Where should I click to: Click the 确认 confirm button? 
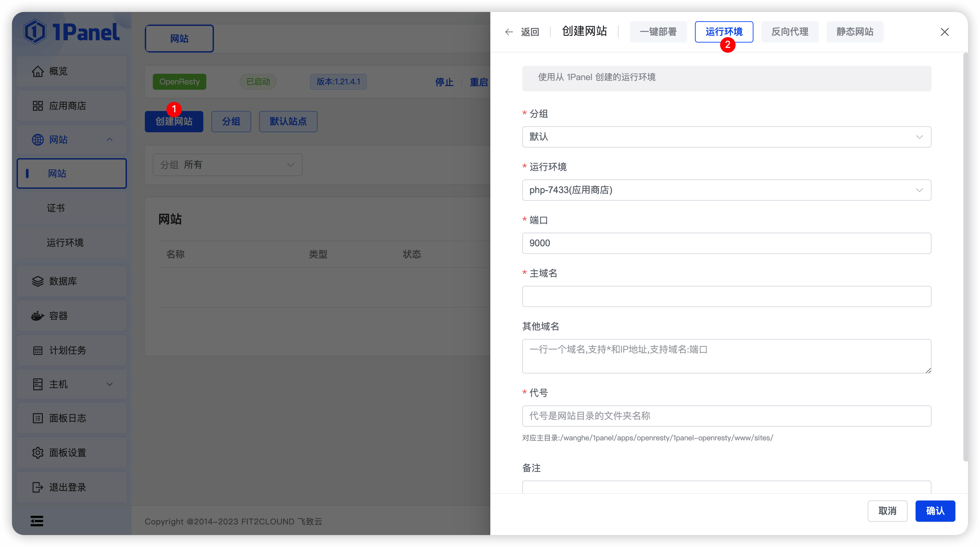click(935, 511)
